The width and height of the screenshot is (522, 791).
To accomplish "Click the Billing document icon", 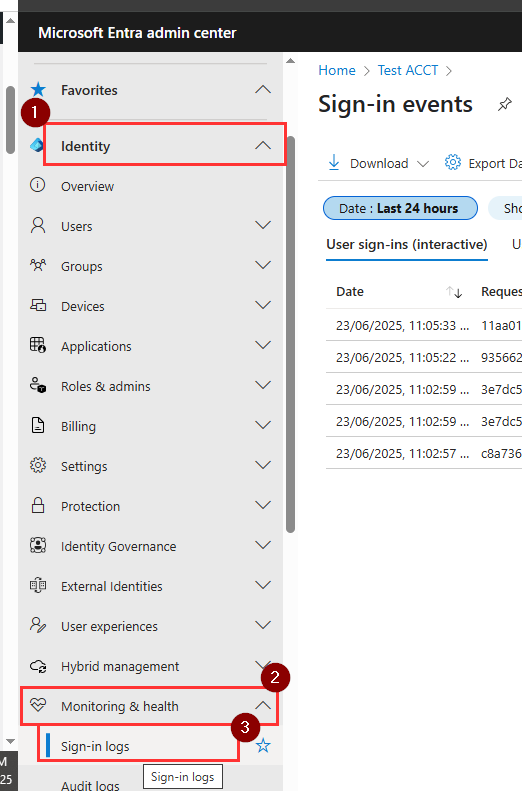I will pyautogui.click(x=38, y=425).
